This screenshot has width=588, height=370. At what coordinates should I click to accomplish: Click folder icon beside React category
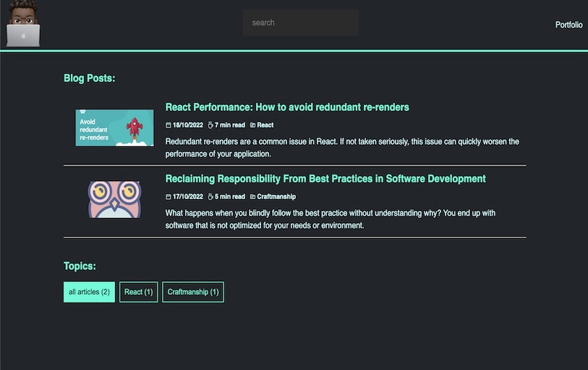pyautogui.click(x=252, y=125)
